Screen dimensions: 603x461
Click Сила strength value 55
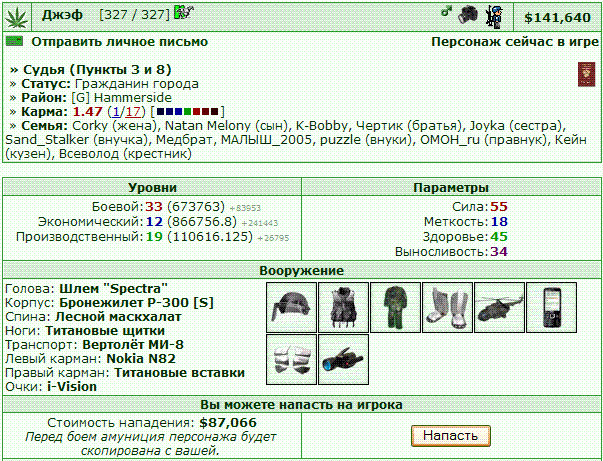click(x=499, y=207)
